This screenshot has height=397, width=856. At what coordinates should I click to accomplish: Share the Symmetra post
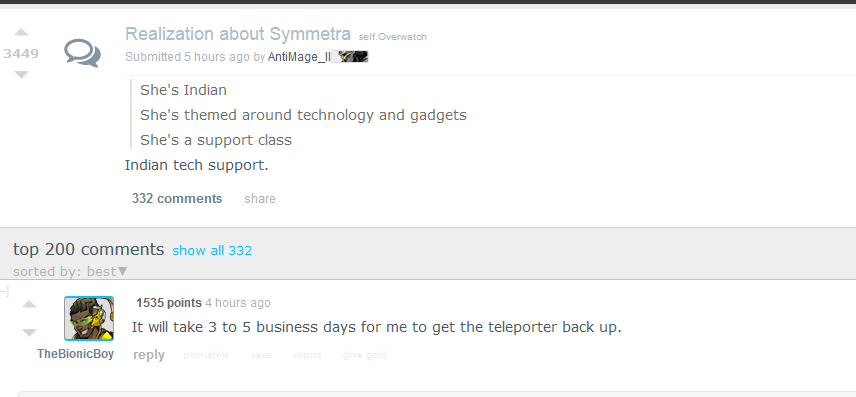click(260, 199)
